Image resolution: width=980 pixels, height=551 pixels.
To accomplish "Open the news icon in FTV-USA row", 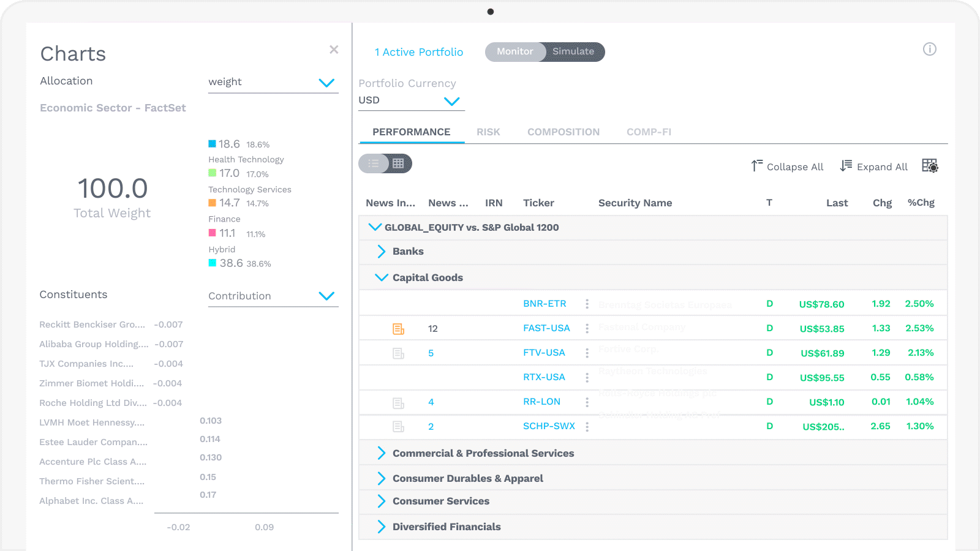I will [398, 353].
